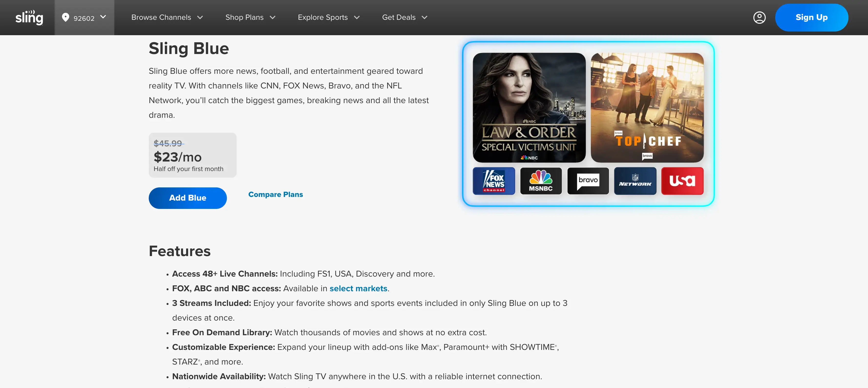Follow the select markets link
Screen dimensions: 868x388
tap(358, 289)
